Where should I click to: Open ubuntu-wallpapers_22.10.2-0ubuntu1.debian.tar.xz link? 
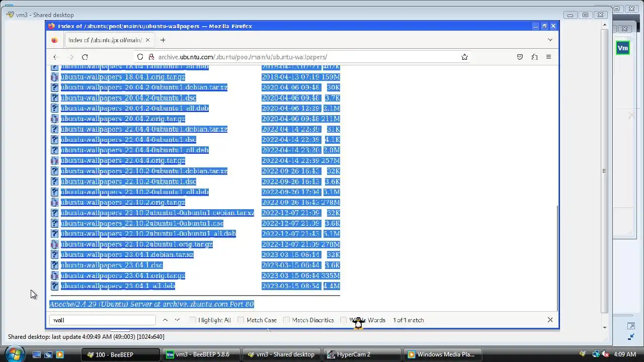tap(144, 171)
